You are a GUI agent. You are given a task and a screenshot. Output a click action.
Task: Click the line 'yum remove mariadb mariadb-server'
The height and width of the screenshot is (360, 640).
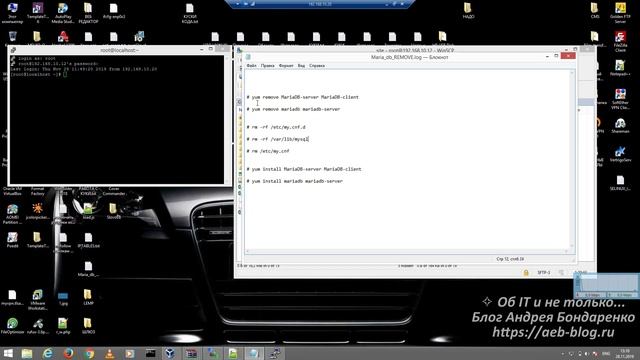[x=293, y=109]
